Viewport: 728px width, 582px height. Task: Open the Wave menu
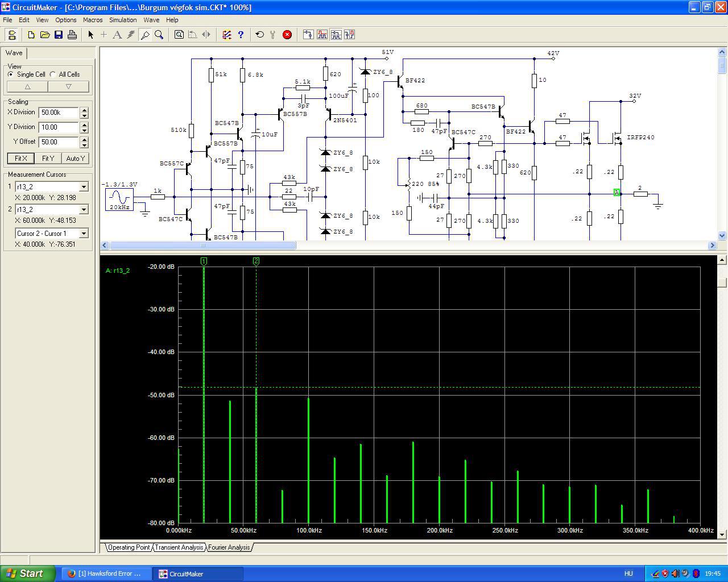click(x=151, y=20)
